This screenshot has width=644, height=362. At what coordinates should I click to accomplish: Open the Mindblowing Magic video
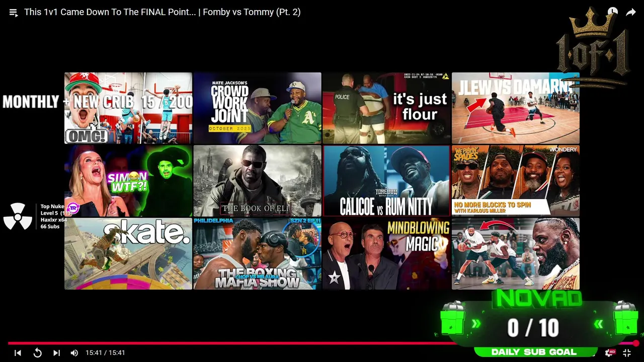386,253
